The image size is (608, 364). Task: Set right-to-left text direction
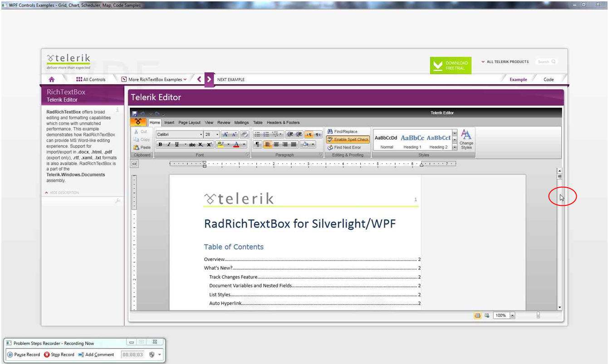click(x=318, y=135)
